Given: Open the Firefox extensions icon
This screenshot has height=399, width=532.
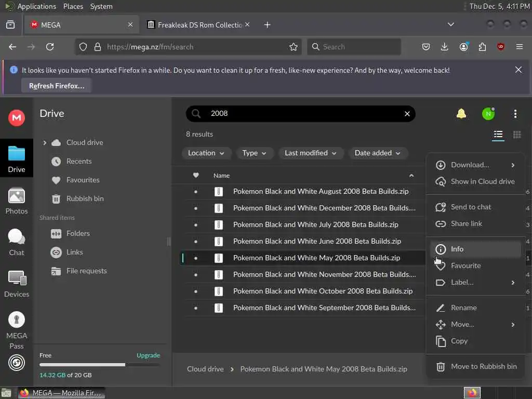Looking at the screenshot, I should (x=482, y=47).
